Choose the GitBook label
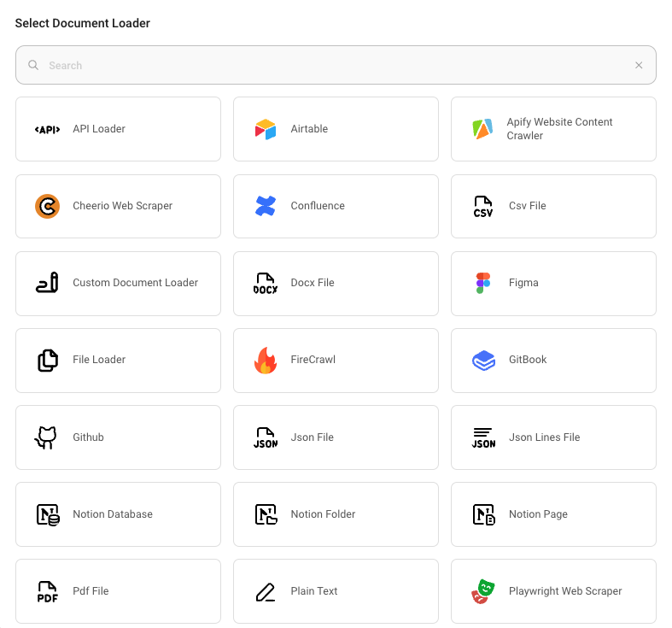 pos(528,360)
